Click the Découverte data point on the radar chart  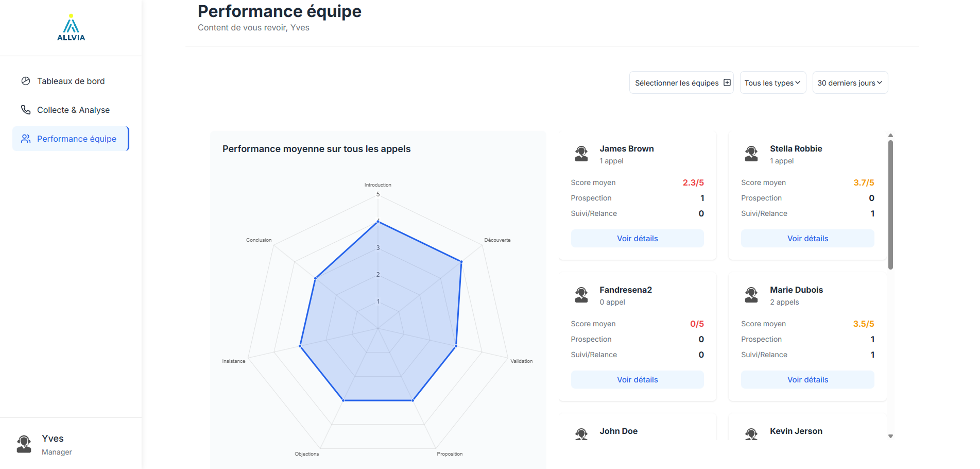461,262
